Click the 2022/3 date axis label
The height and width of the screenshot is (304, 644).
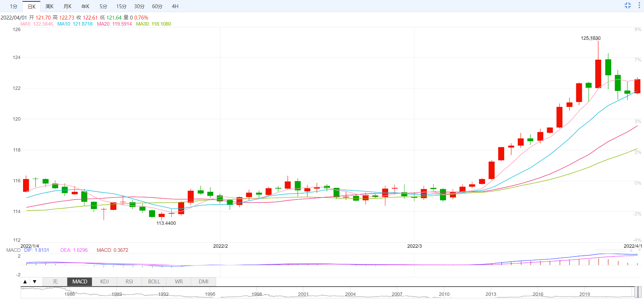point(414,246)
